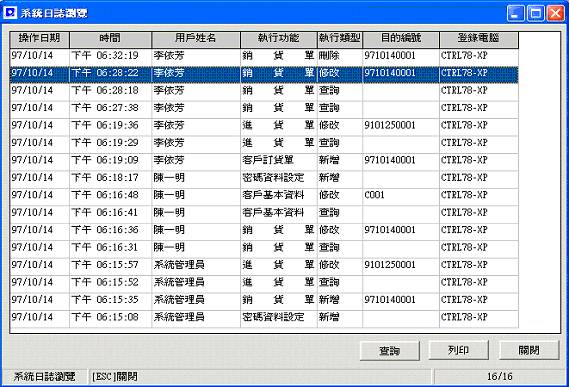Click the 用戶姓名 column header

pos(196,39)
